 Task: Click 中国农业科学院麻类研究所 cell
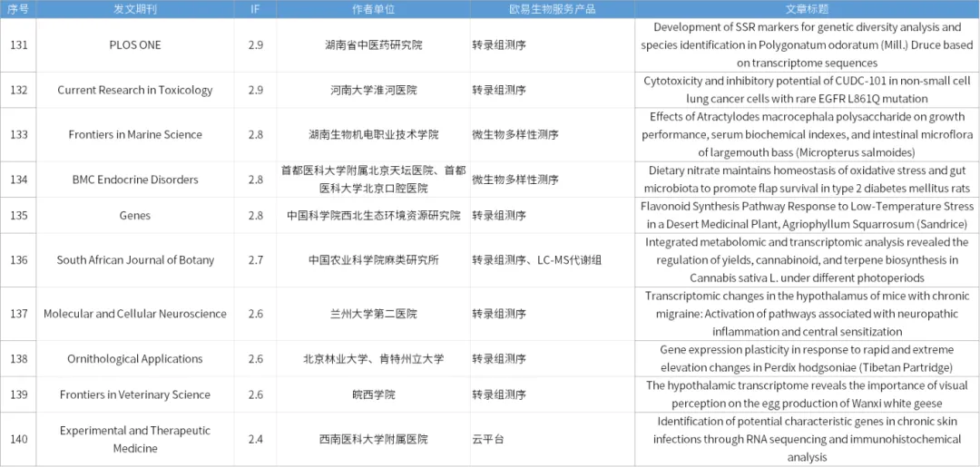coord(373,260)
